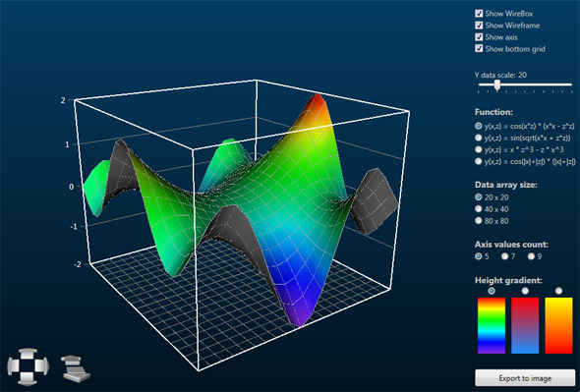Image resolution: width=580 pixels, height=392 pixels.
Task: Click the Y axis label 2
Action: pos(63,100)
